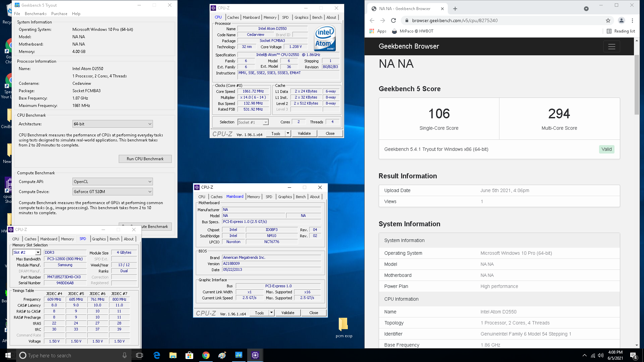644x362 pixels.
Task: Click the Chrome page vertical scrollbar thumb
Action: 637,85
